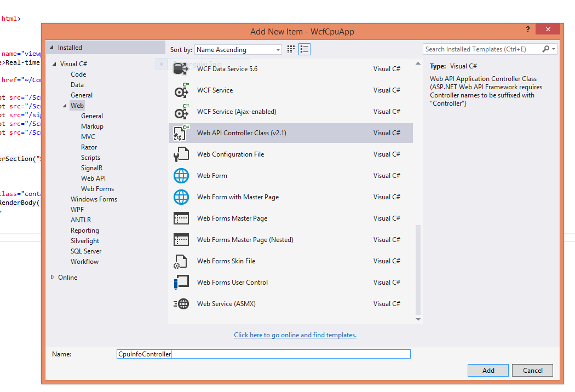Switch to the list view of templates
This screenshot has height=392, width=575.
304,49
